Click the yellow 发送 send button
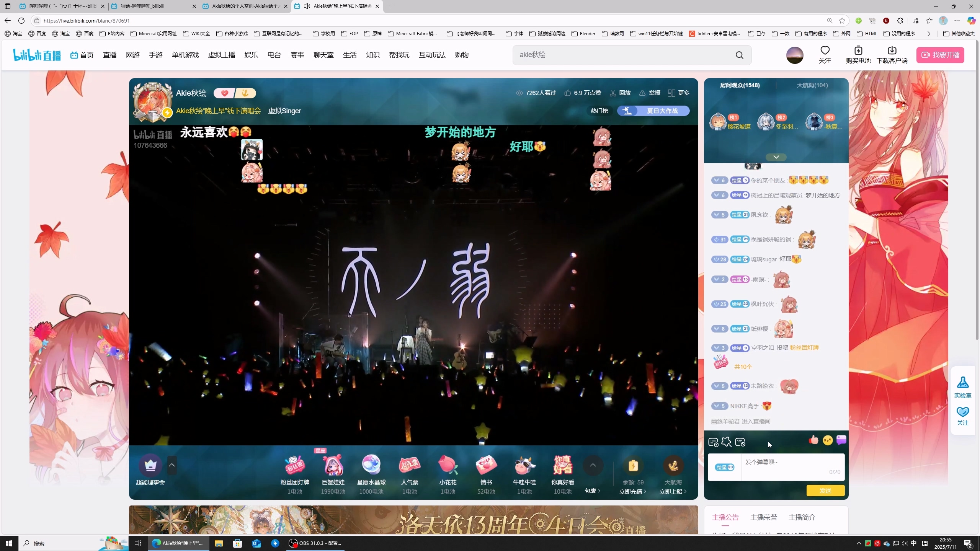The image size is (980, 551). click(x=825, y=491)
